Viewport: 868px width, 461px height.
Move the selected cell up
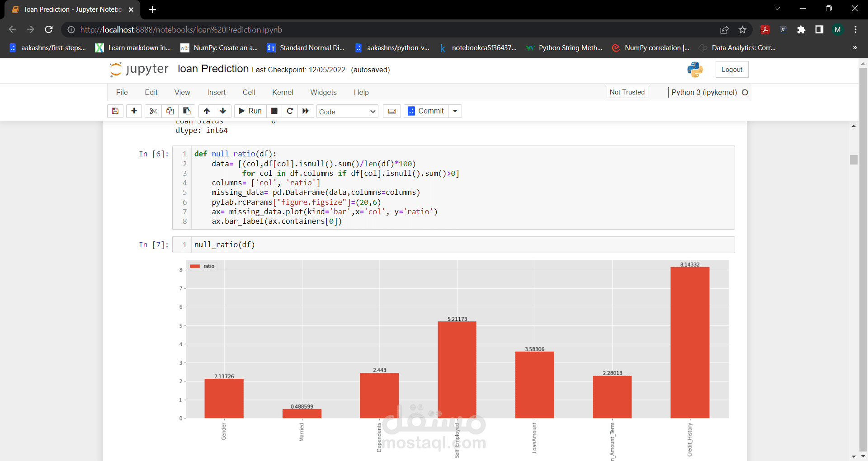tap(207, 111)
